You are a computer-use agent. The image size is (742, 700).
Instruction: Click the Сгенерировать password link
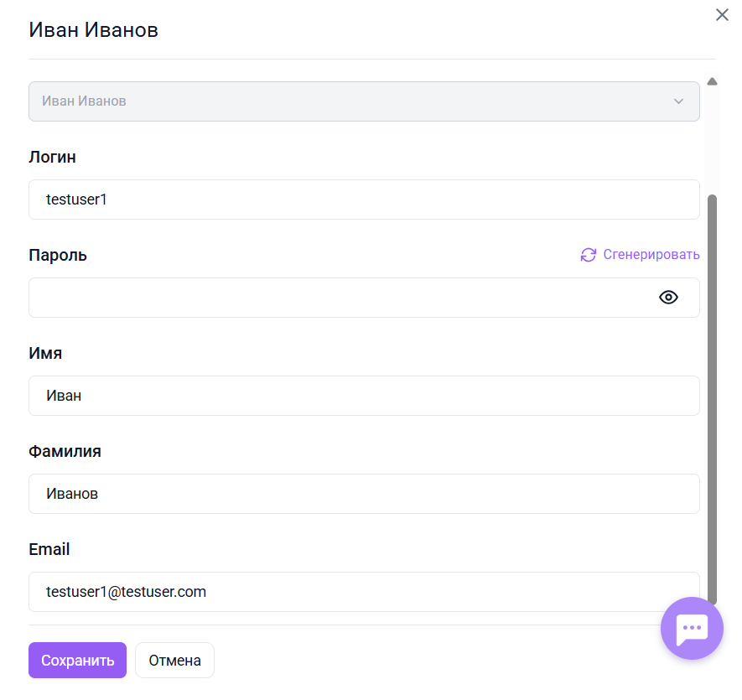click(651, 255)
